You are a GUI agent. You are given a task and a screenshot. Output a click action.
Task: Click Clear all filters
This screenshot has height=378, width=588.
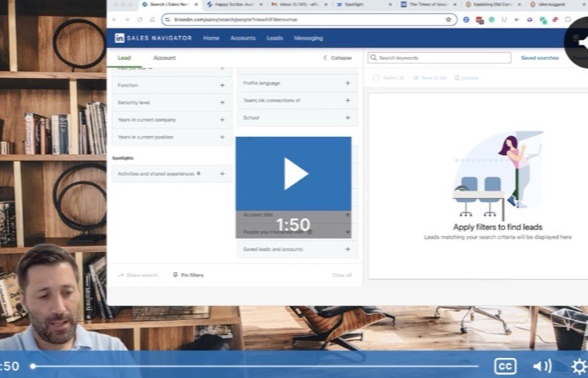pyautogui.click(x=342, y=275)
